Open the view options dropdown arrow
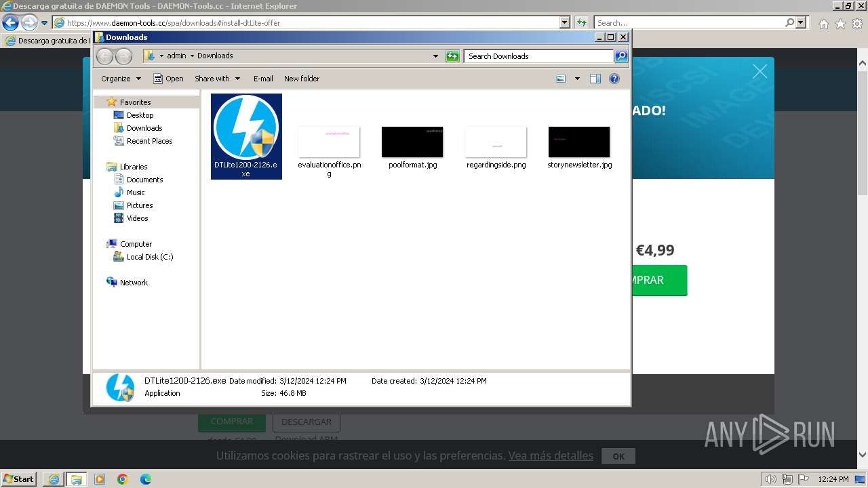Viewport: 868px width, 488px height. (x=577, y=79)
